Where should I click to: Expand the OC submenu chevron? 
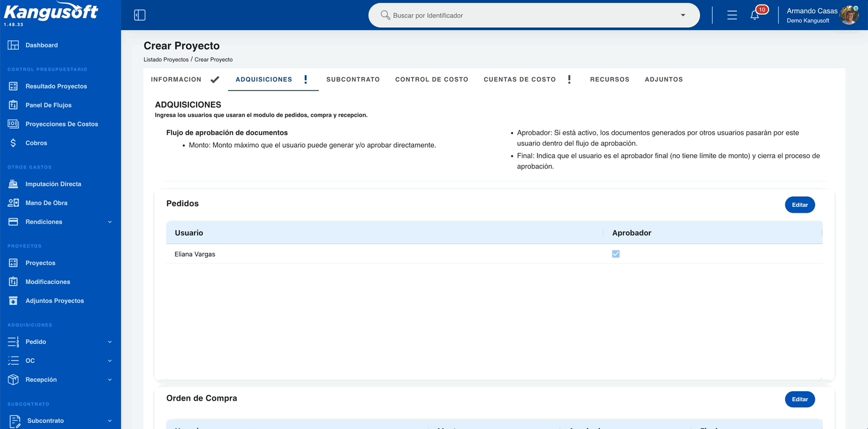tap(110, 361)
